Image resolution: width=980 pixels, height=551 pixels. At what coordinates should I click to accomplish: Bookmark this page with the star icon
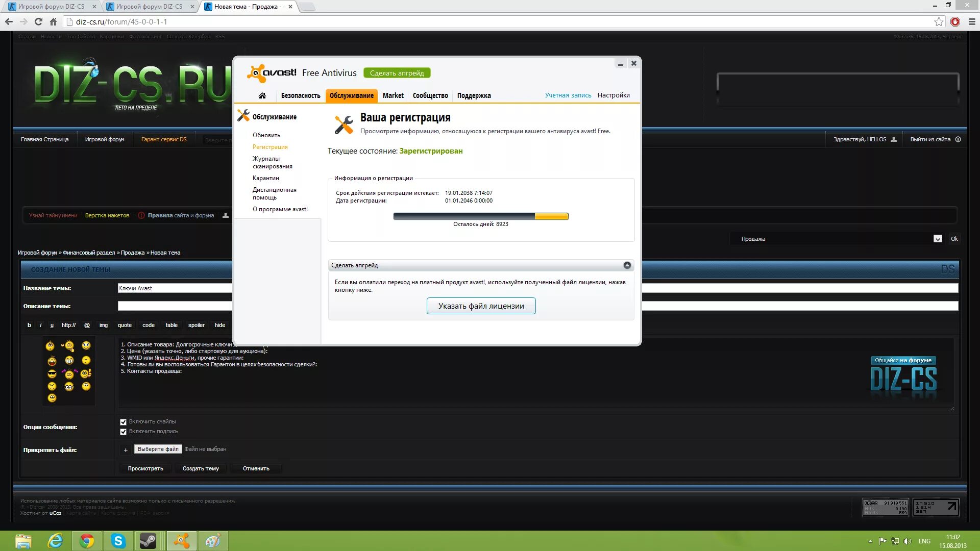coord(939,21)
